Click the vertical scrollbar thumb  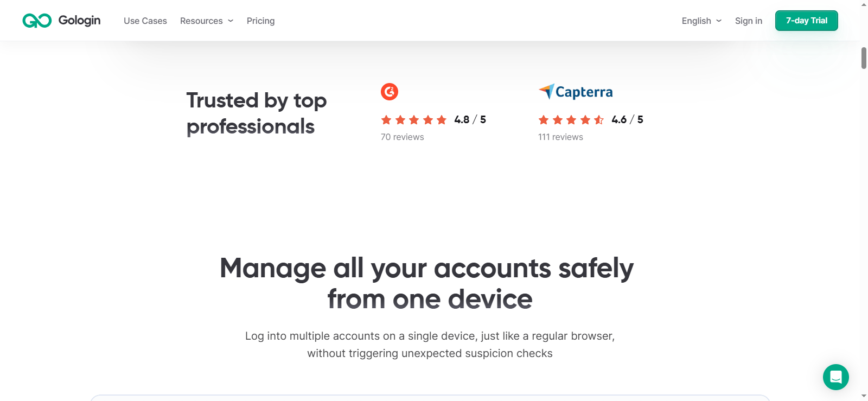point(864,58)
